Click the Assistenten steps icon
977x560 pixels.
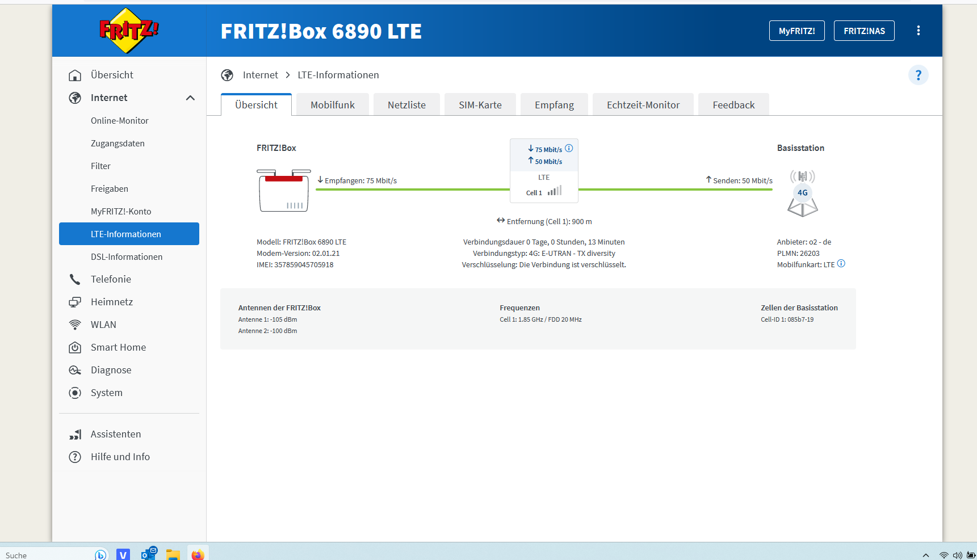75,434
